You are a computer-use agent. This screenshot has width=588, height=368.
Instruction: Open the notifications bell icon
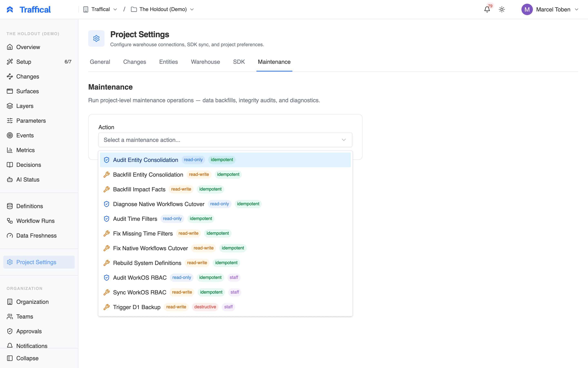pyautogui.click(x=487, y=9)
